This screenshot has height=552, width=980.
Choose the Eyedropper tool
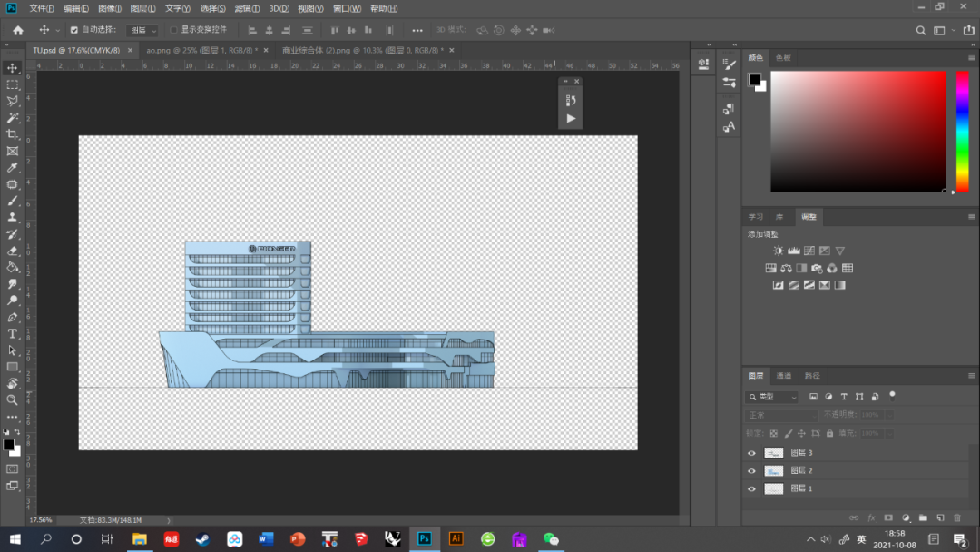pyautogui.click(x=13, y=168)
